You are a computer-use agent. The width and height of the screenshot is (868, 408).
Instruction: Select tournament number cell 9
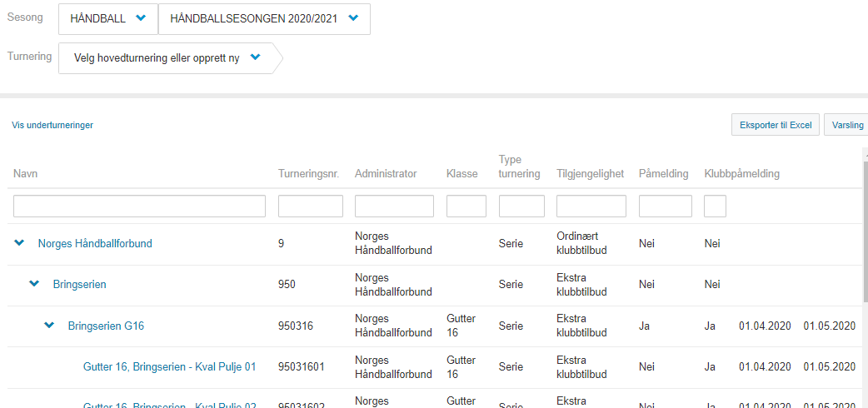click(282, 243)
